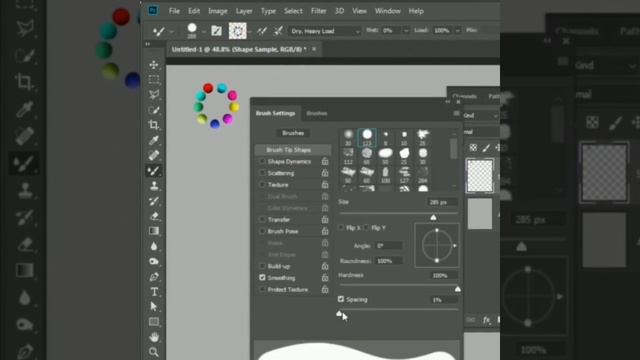This screenshot has height=360, width=640.
Task: Click the Roundness value field
Action: 389,261
